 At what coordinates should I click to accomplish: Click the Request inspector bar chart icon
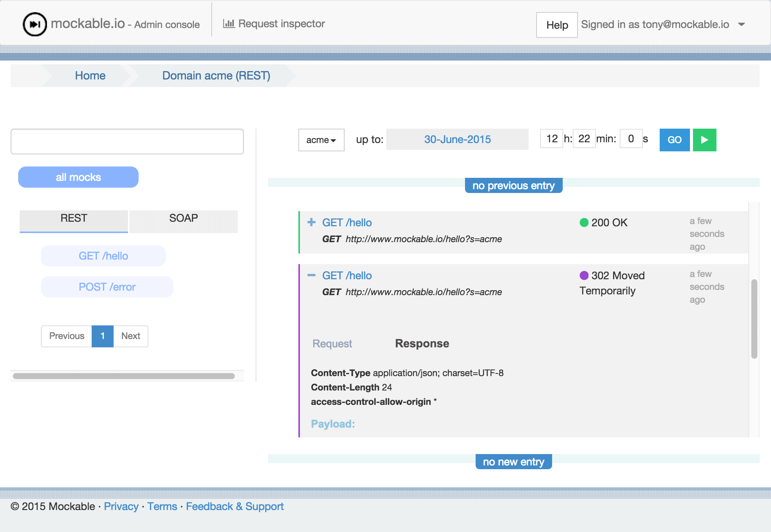[229, 23]
